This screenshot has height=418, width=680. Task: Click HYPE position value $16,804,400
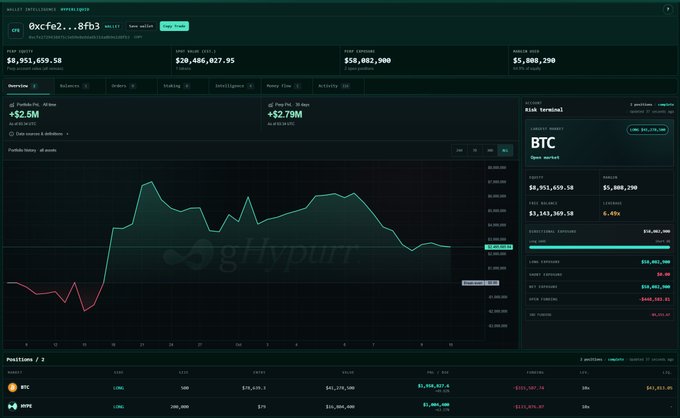tap(340, 407)
